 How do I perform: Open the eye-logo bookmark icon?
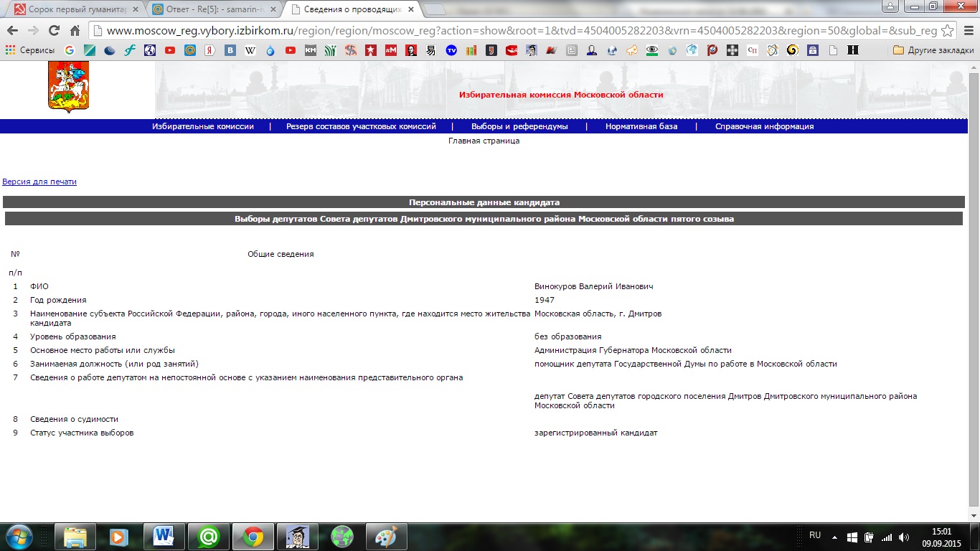tap(652, 50)
